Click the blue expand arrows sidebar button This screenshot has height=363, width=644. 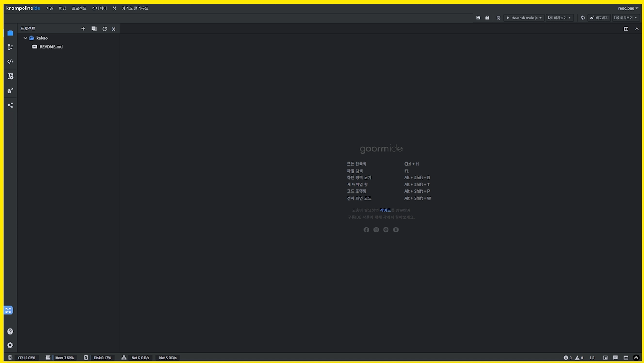tap(8, 310)
